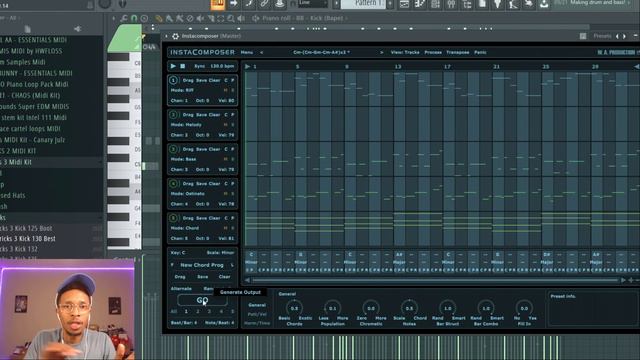This screenshot has width=640, height=360.
Task: Stop InstaComposer playback
Action: pos(183,66)
